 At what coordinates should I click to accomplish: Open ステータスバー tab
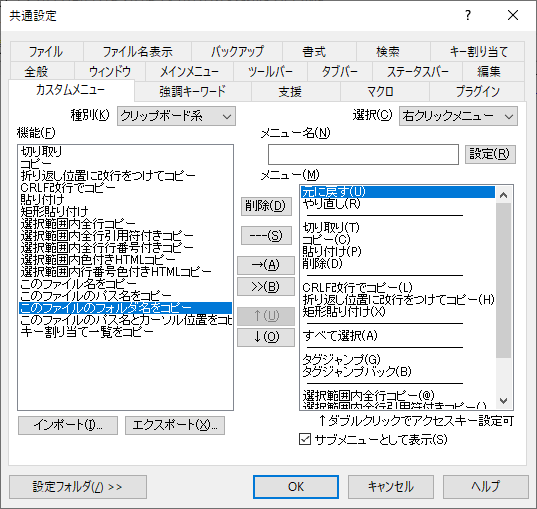click(417, 72)
